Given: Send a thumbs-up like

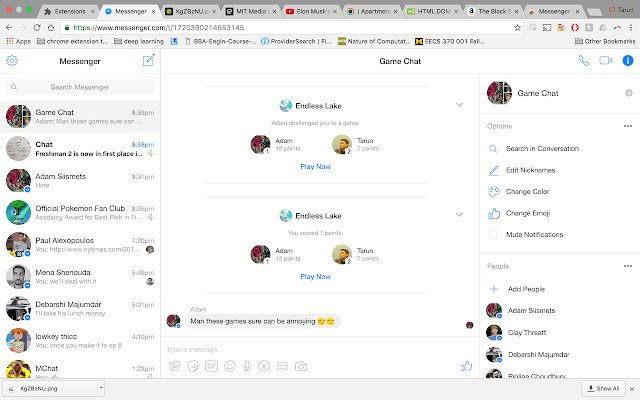Looking at the screenshot, I should tap(467, 366).
